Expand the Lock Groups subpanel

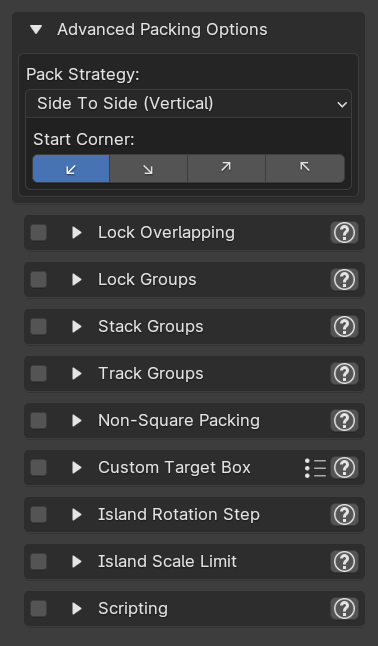point(77,280)
